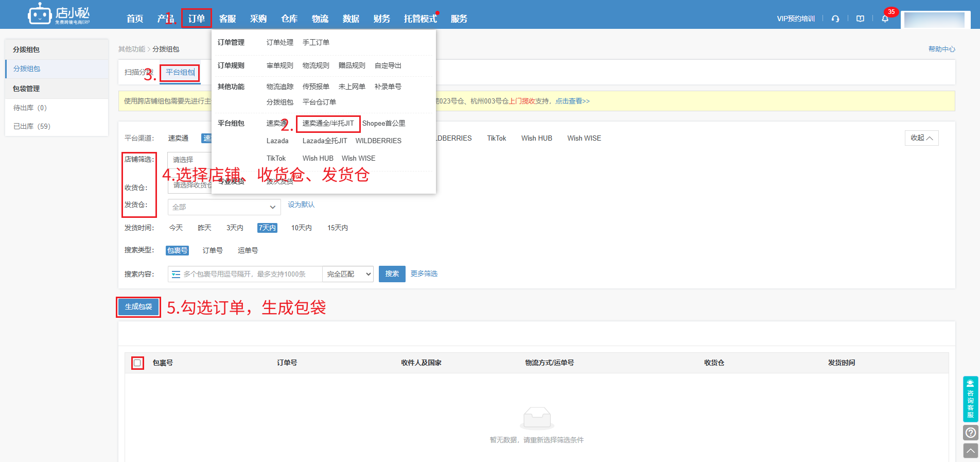Select 平台仓订单 in dropdown menu
Viewport: 980px width, 462px height.
319,102
